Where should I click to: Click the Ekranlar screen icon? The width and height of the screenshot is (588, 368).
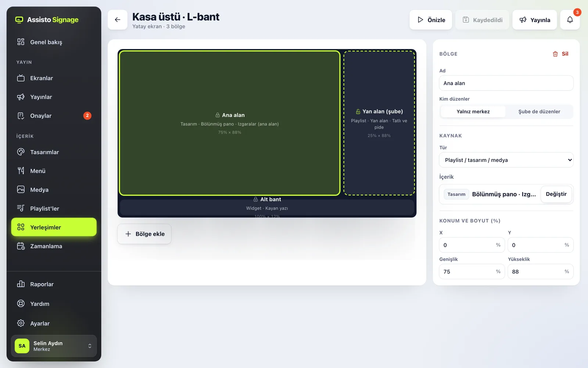coord(21,78)
